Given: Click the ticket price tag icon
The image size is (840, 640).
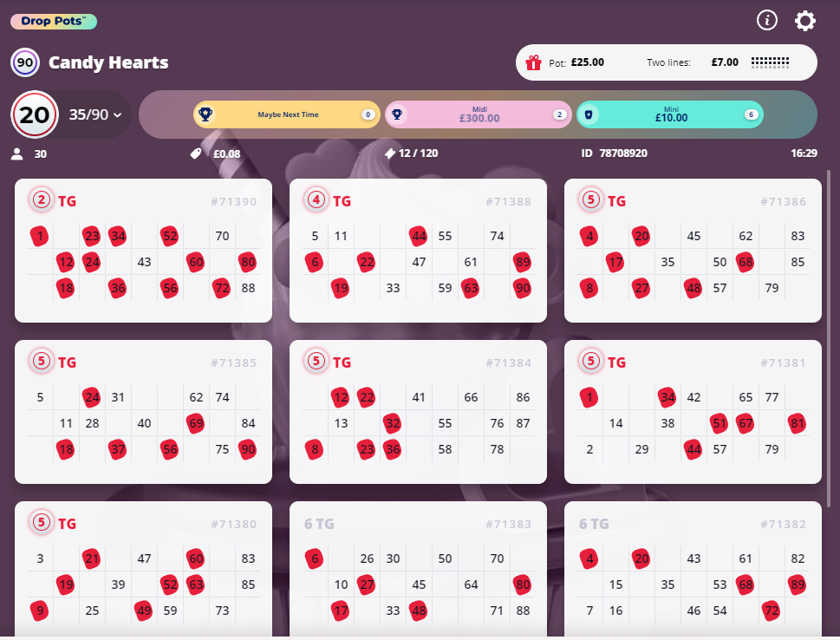Looking at the screenshot, I should (197, 154).
